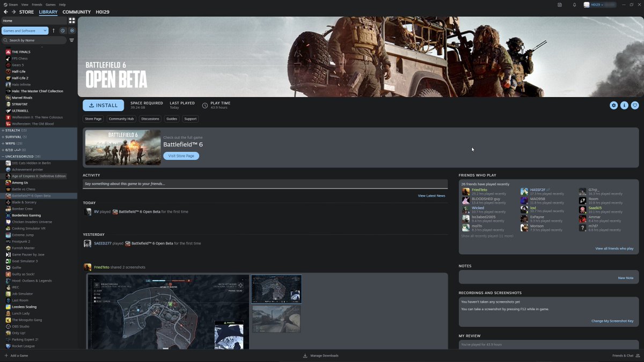The width and height of the screenshot is (644, 362).
Task: Click the Among Us game icon
Action: point(8,183)
